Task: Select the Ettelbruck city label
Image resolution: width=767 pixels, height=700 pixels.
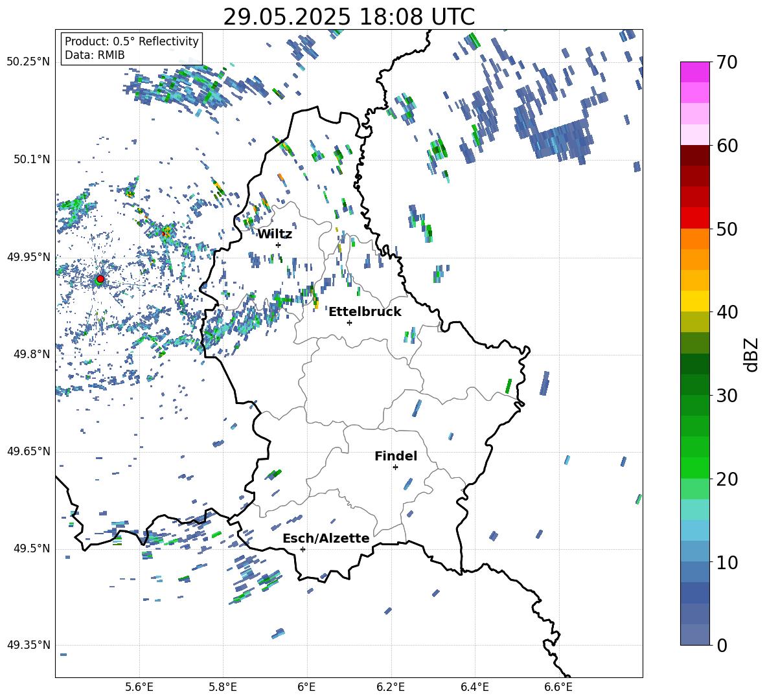Action: 365,312
